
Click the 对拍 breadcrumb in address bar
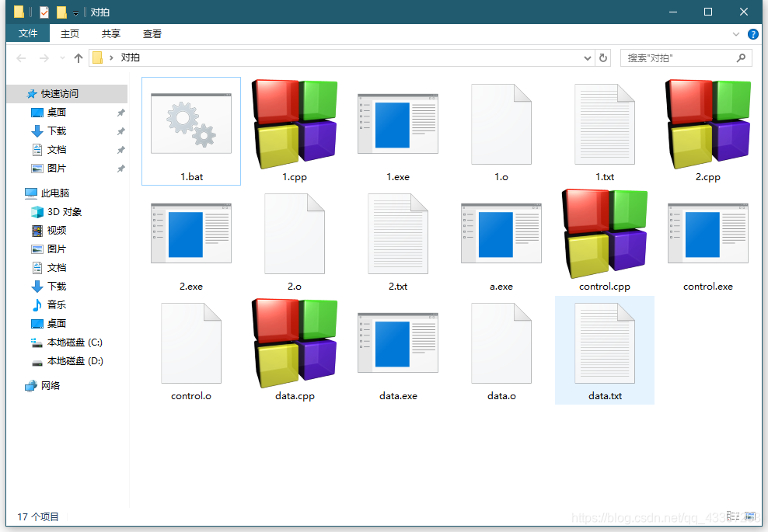(x=131, y=57)
